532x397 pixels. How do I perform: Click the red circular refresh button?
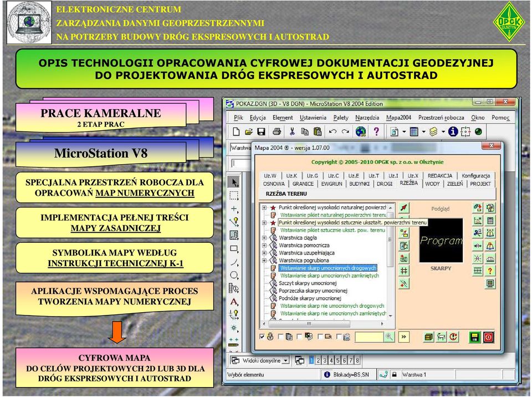pos(453,337)
